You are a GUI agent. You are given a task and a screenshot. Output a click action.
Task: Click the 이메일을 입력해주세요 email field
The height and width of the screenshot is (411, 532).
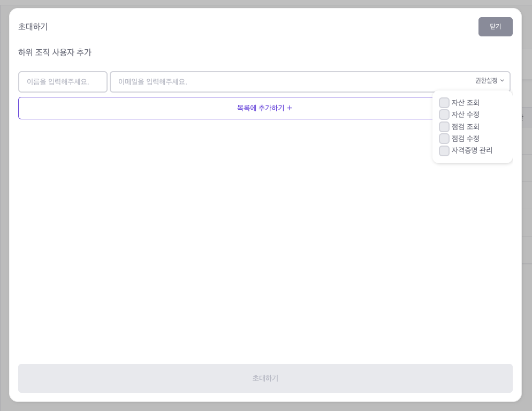click(x=289, y=82)
